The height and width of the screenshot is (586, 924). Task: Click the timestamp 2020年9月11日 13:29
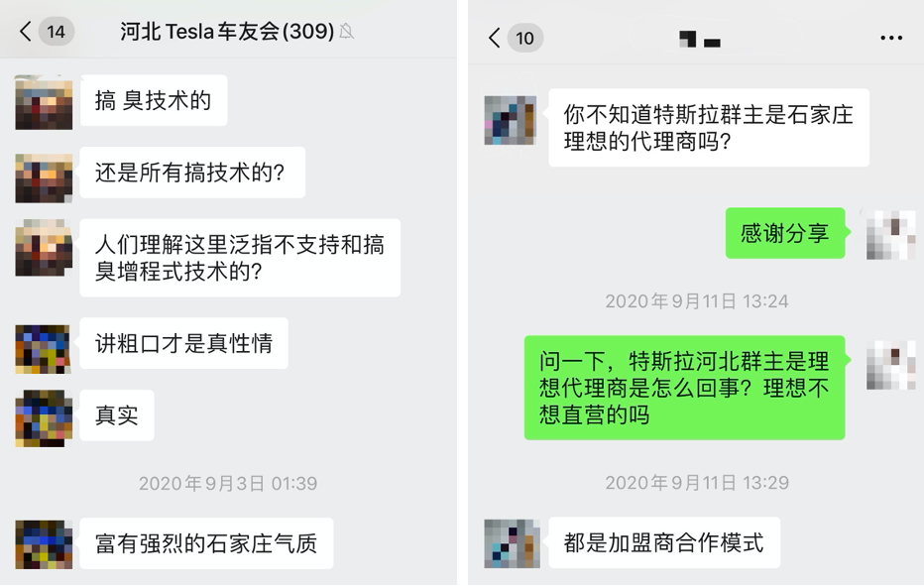tap(697, 483)
